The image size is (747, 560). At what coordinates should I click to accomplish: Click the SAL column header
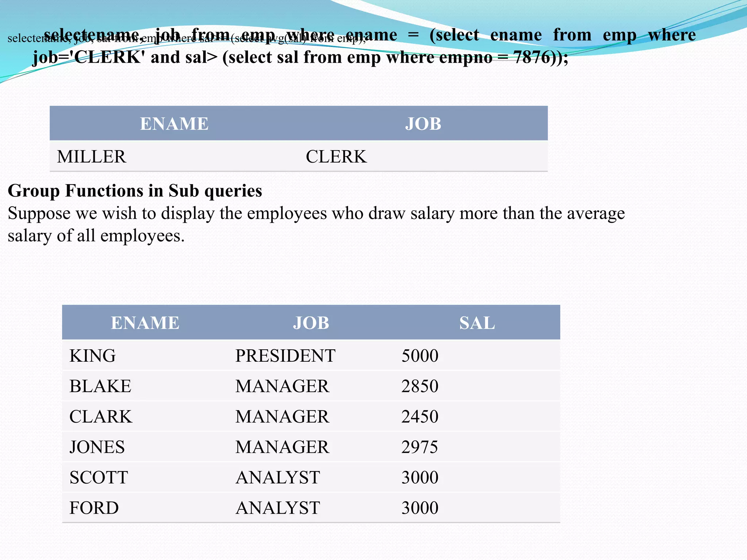coord(477,323)
